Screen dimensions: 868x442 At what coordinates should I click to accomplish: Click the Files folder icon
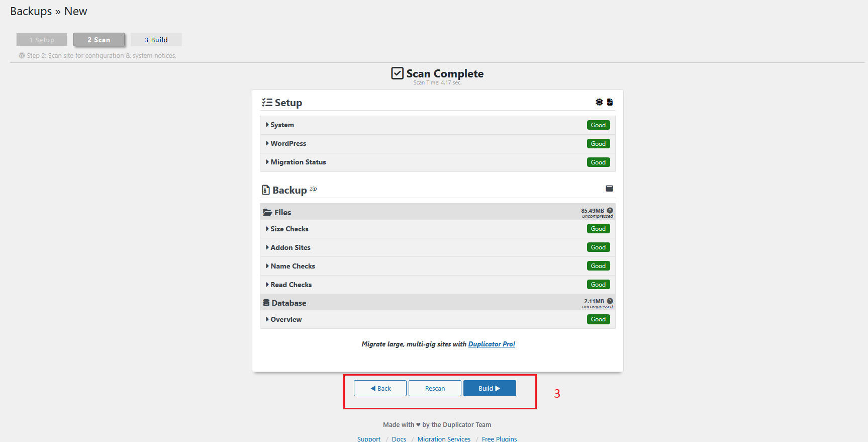[267, 213]
